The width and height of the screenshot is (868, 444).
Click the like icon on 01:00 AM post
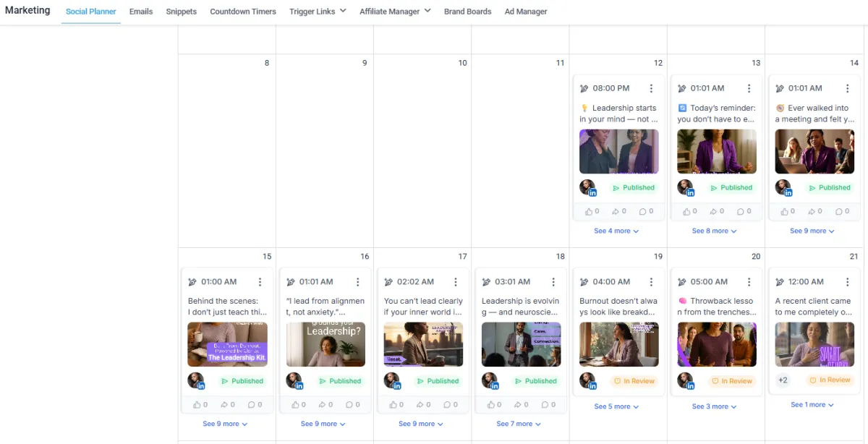click(x=197, y=405)
